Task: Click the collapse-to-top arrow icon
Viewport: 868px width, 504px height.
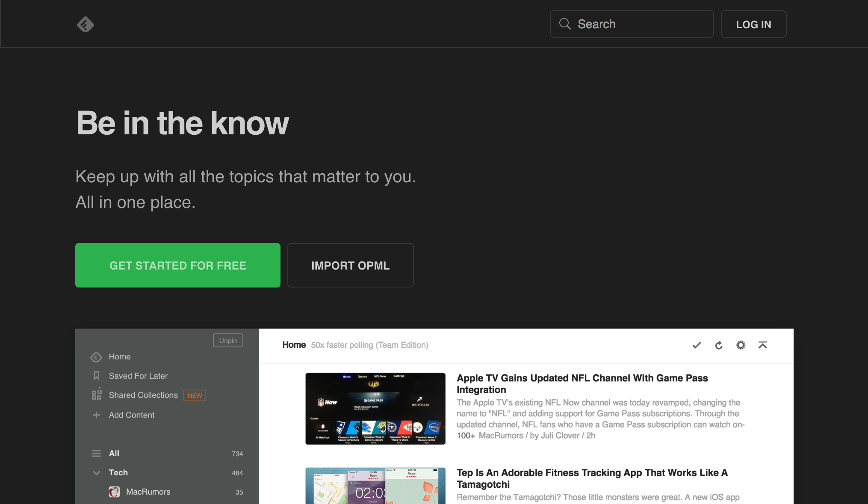Action: click(x=762, y=345)
